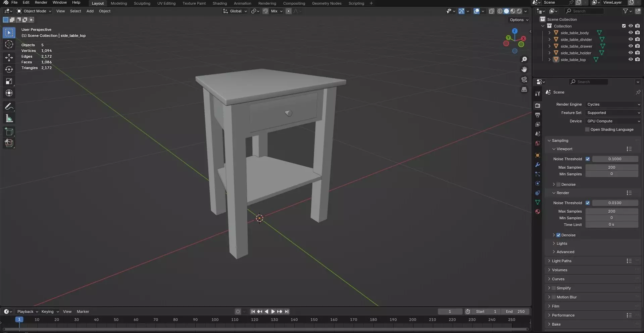This screenshot has width=644, height=333.
Task: Open the Render menu
Action: [41, 2]
